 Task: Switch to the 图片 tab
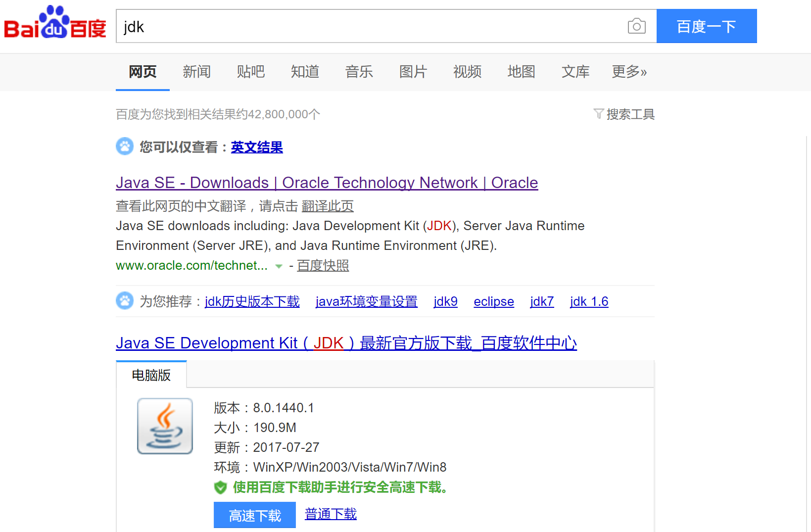[x=413, y=72]
